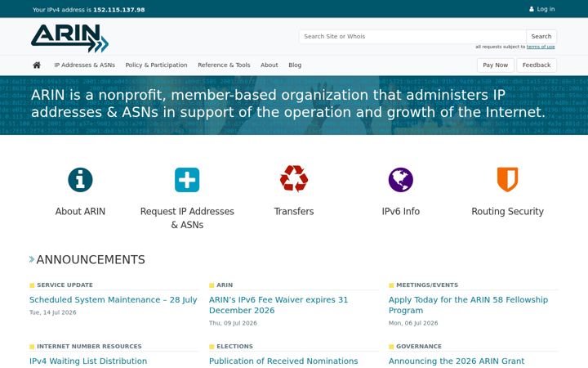588x368 pixels.
Task: Click the date Tue, 14 Jul 2026
Action: tap(53, 312)
